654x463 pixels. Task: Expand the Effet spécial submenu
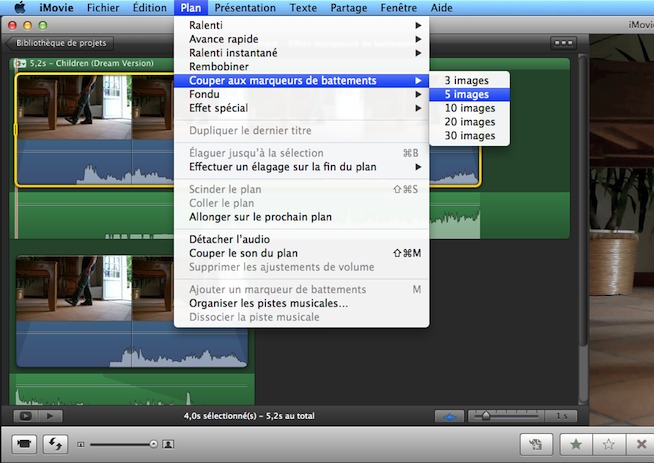(302, 108)
